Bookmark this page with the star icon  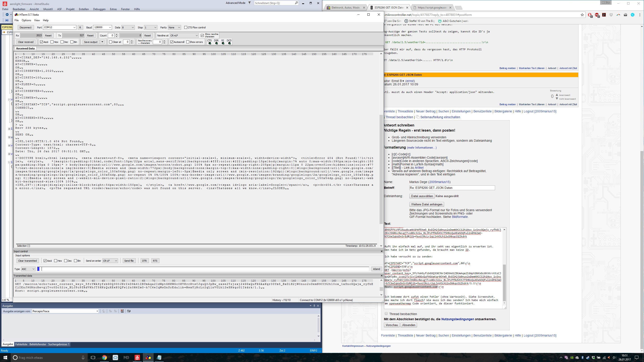pos(582,15)
